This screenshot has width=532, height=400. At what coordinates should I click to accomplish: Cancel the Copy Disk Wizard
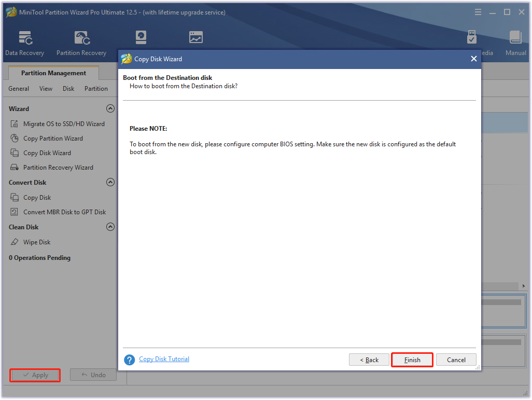click(x=456, y=360)
